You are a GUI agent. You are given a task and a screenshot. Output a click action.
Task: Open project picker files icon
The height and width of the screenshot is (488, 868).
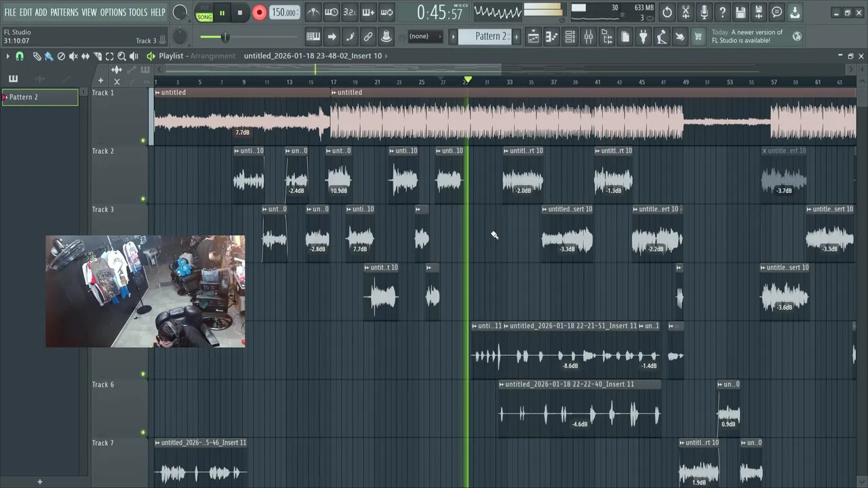click(x=625, y=37)
